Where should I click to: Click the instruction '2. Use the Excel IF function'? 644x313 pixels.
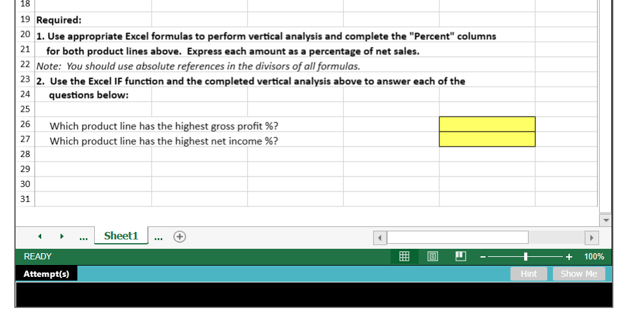(251, 81)
